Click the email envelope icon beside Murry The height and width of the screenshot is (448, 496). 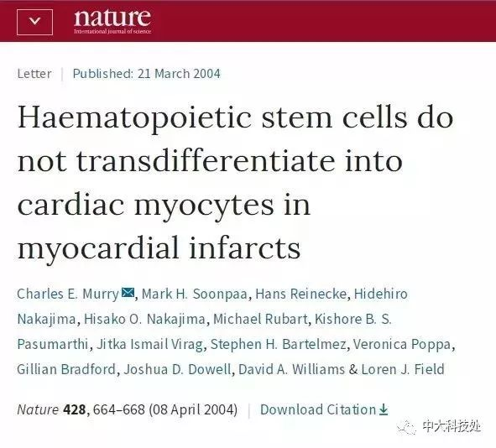coord(128,293)
